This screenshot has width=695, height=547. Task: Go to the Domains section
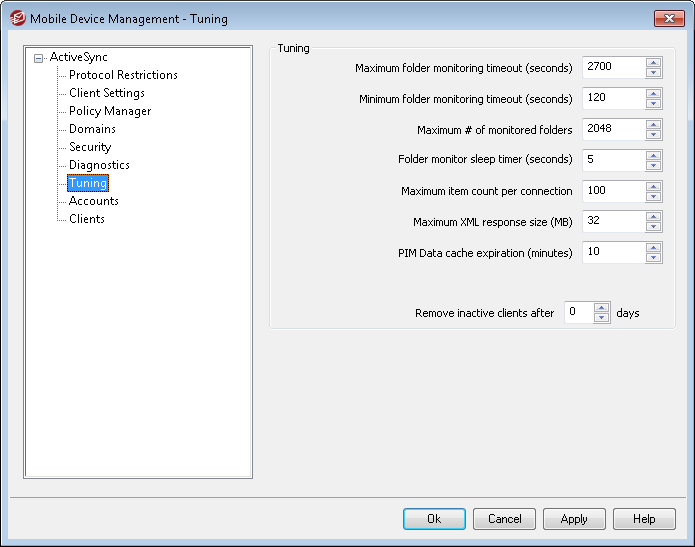pos(92,129)
